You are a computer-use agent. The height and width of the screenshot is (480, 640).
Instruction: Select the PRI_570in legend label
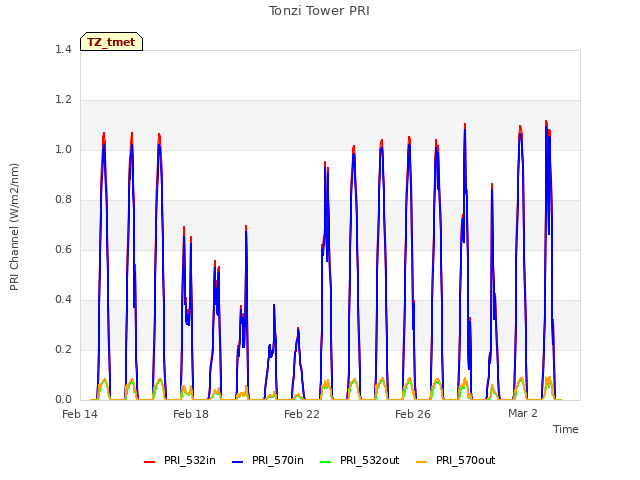click(278, 460)
